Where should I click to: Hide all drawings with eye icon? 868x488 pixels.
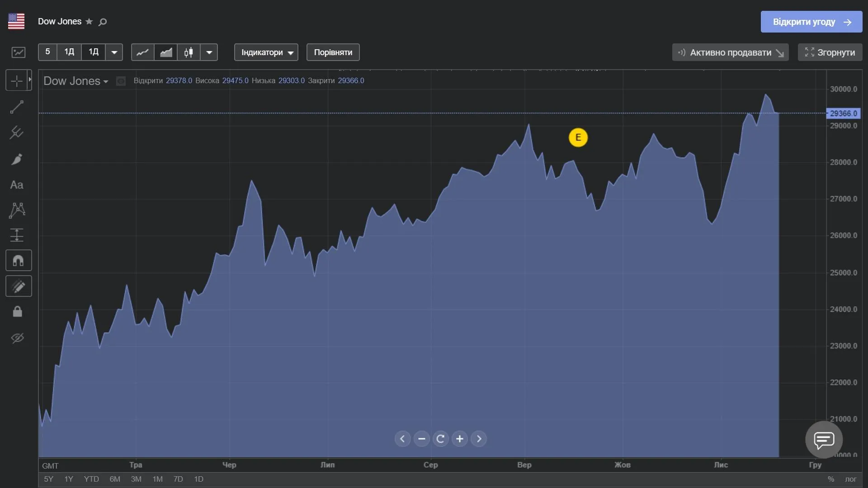coord(17,338)
